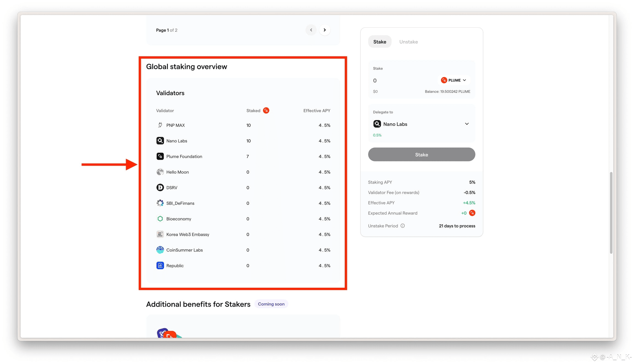Click the Nano Labs validator logo in the table

point(160,141)
